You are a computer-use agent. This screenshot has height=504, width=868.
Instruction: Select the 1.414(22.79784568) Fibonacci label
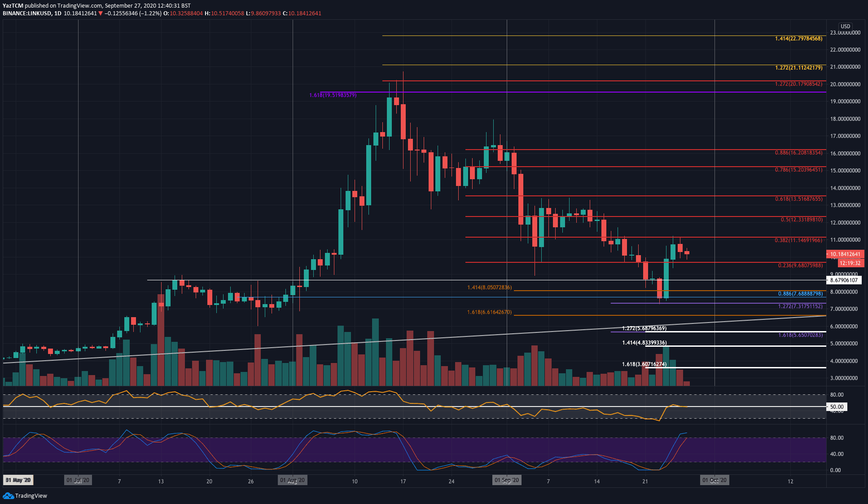[798, 39]
